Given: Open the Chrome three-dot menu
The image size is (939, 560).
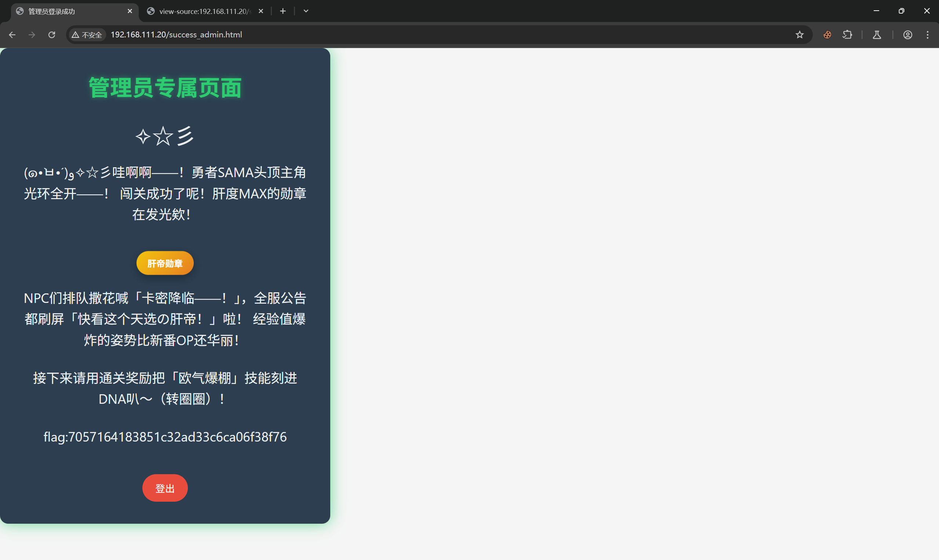Looking at the screenshot, I should coord(927,35).
